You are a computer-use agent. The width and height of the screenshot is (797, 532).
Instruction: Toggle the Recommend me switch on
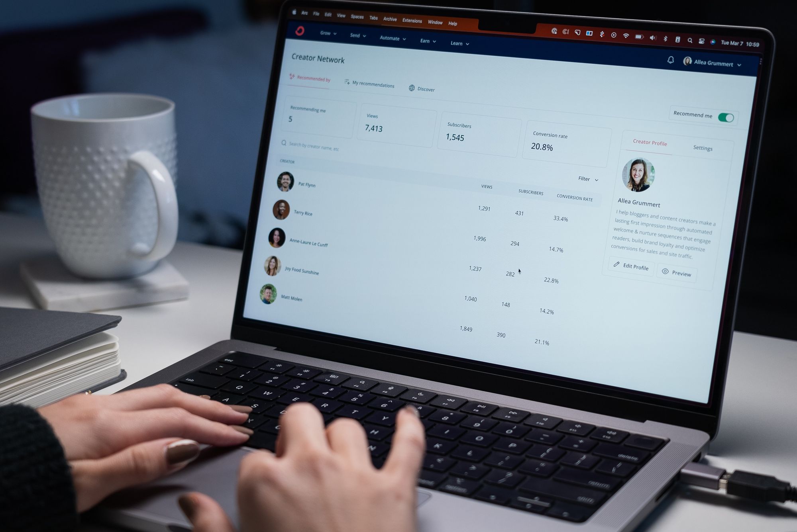726,117
